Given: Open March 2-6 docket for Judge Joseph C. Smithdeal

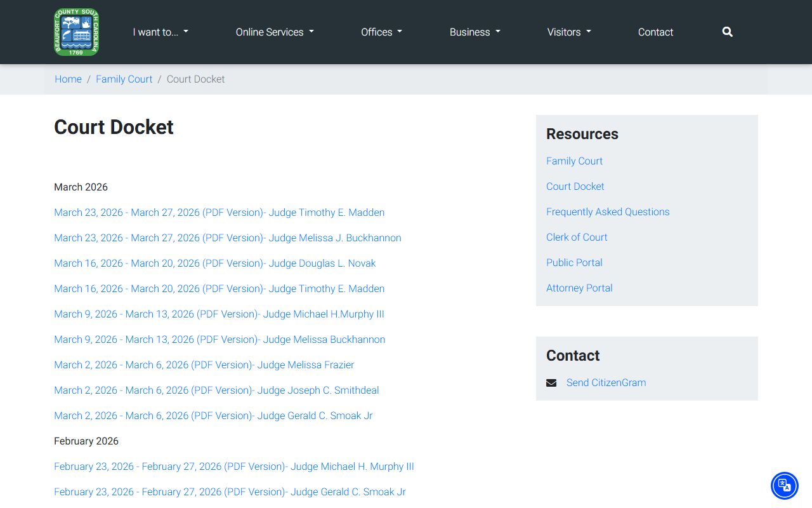Looking at the screenshot, I should tap(216, 391).
